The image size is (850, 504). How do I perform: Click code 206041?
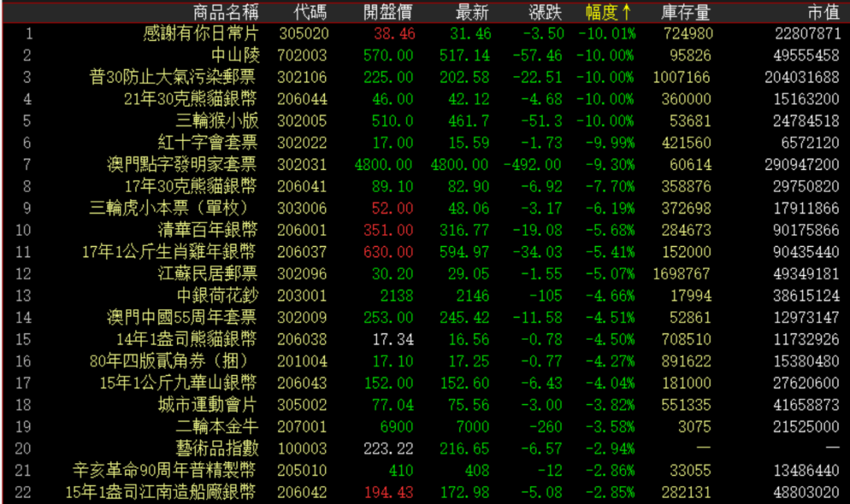[x=302, y=186]
